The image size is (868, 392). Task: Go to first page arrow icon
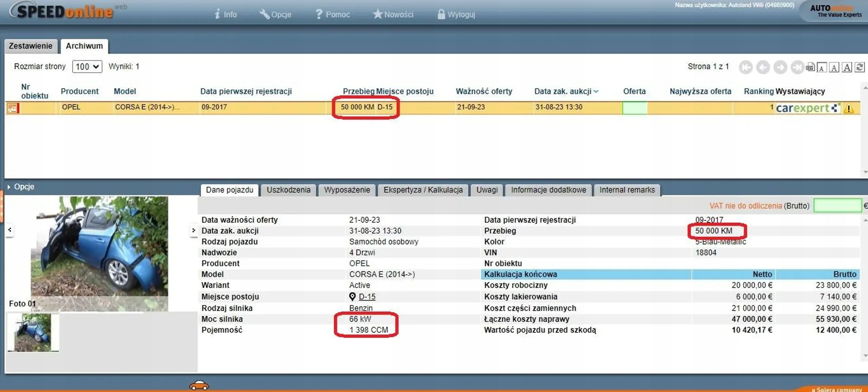(746, 67)
